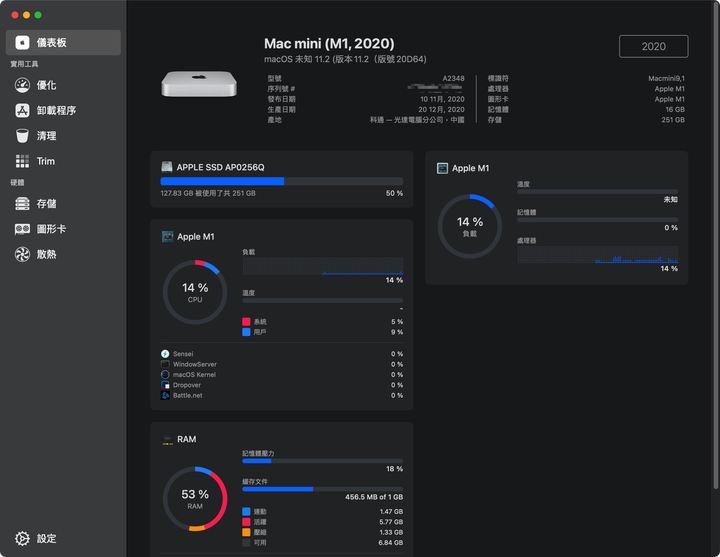Click the Trim grid icon

22,161
